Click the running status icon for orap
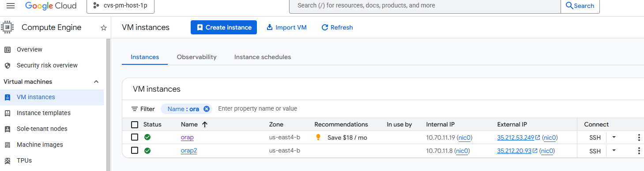This screenshot has width=644, height=171. pyautogui.click(x=147, y=137)
